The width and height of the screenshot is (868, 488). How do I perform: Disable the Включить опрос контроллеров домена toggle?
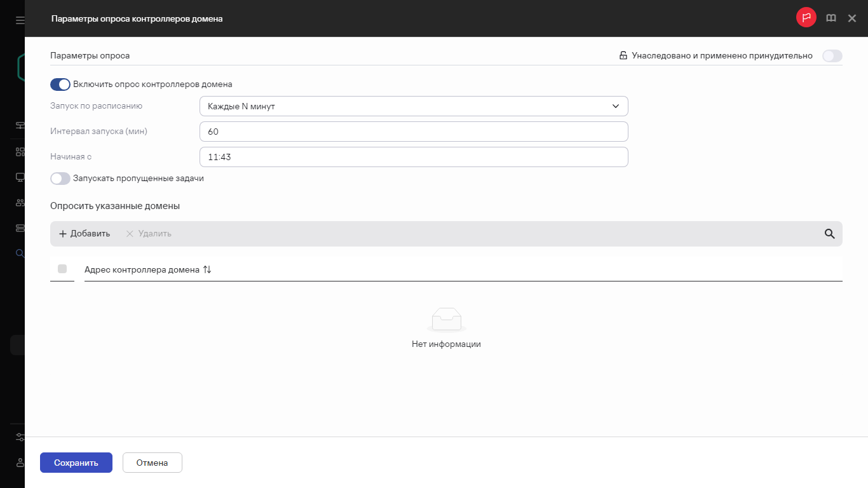tap(60, 85)
